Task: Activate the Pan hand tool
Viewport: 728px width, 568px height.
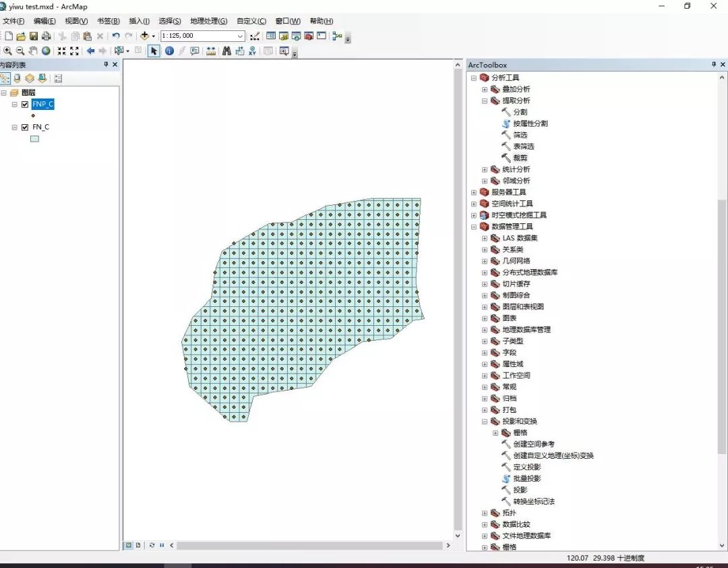Action: click(33, 51)
